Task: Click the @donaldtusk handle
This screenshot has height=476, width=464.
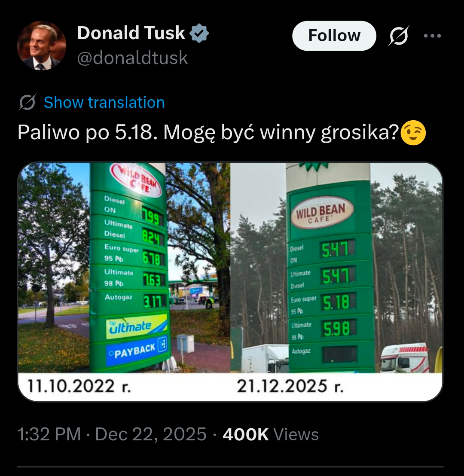Action: 132,58
